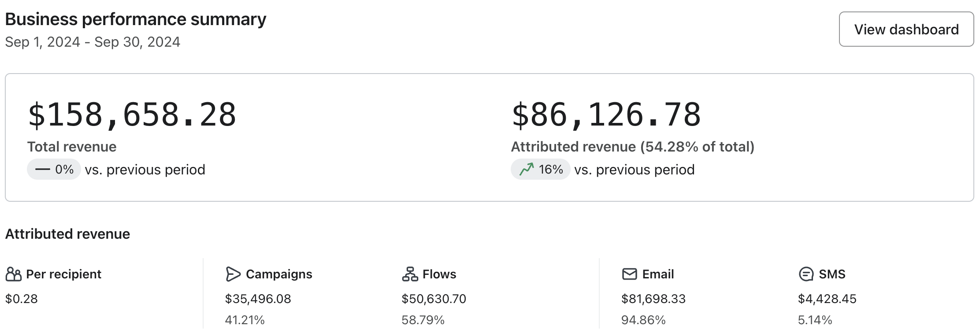Click the green upward trend arrow icon

click(x=527, y=170)
